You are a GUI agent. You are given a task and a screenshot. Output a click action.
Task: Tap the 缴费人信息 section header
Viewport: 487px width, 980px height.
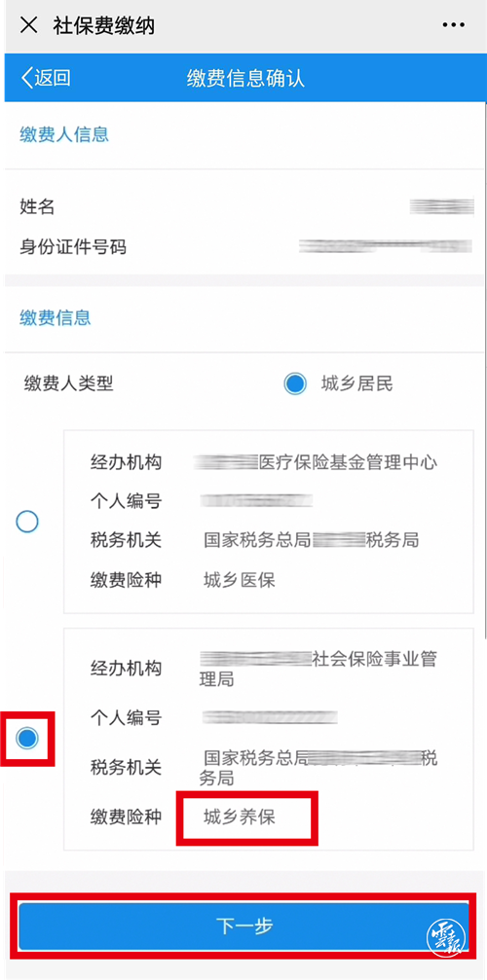[x=63, y=134]
